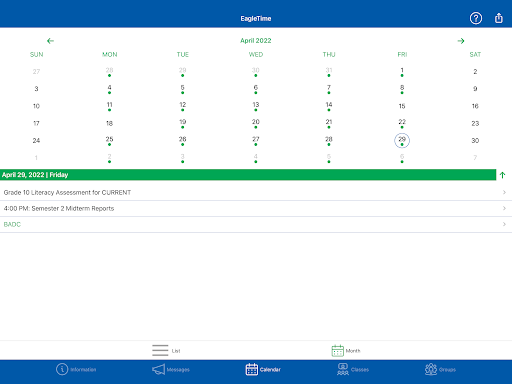This screenshot has height=384, width=512.
Task: Pick Saturday April 30 date
Action: point(475,140)
